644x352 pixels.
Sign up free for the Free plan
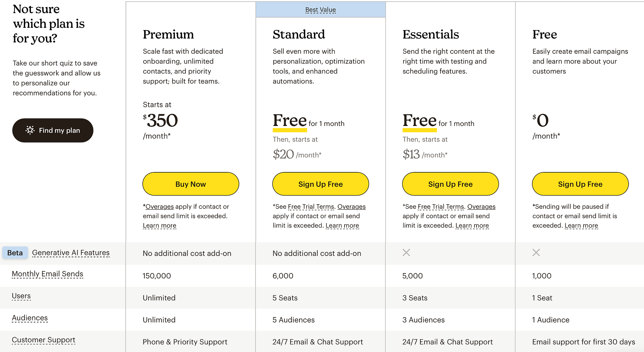click(x=580, y=184)
